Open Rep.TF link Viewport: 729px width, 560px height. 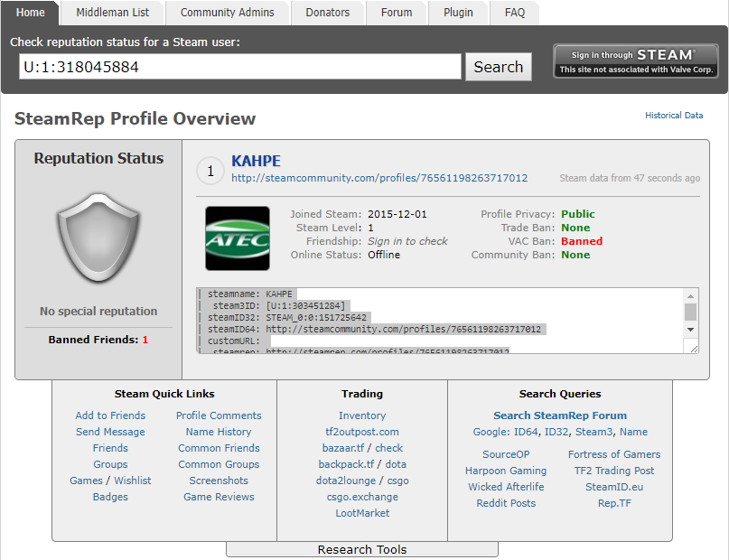614,503
